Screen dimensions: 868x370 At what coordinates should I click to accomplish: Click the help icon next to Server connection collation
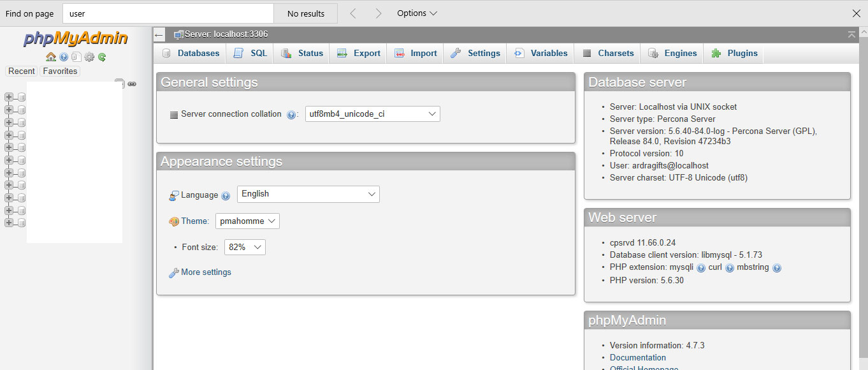coord(291,115)
